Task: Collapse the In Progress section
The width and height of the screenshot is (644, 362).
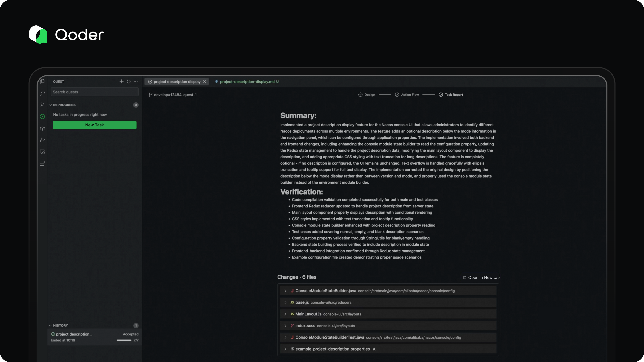Action: 50,105
